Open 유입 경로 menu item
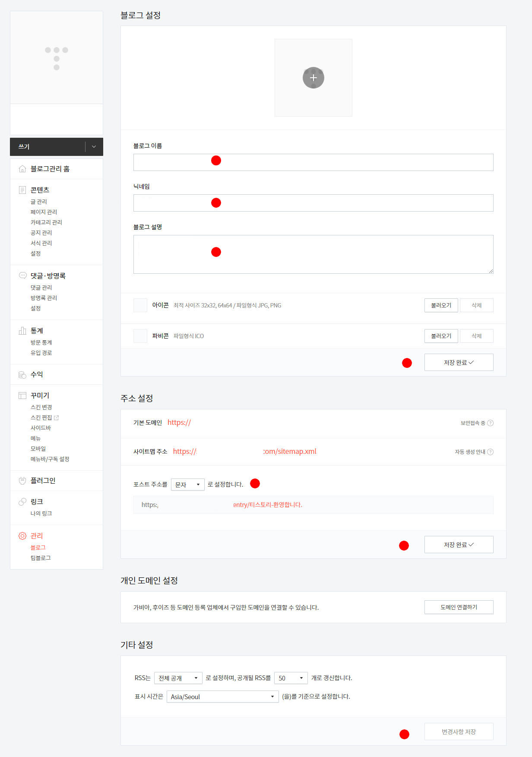The image size is (532, 757). click(x=41, y=353)
